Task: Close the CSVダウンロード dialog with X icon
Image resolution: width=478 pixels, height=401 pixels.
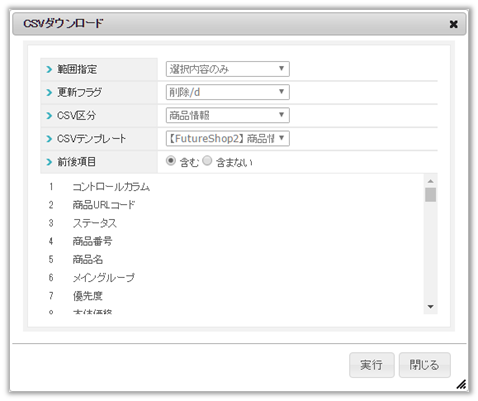Action: pyautogui.click(x=453, y=24)
